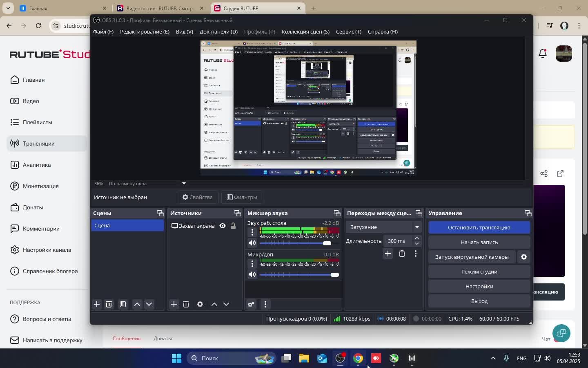The height and width of the screenshot is (368, 588).
Task: Expand the Затухание transition dropdown
Action: pyautogui.click(x=417, y=227)
